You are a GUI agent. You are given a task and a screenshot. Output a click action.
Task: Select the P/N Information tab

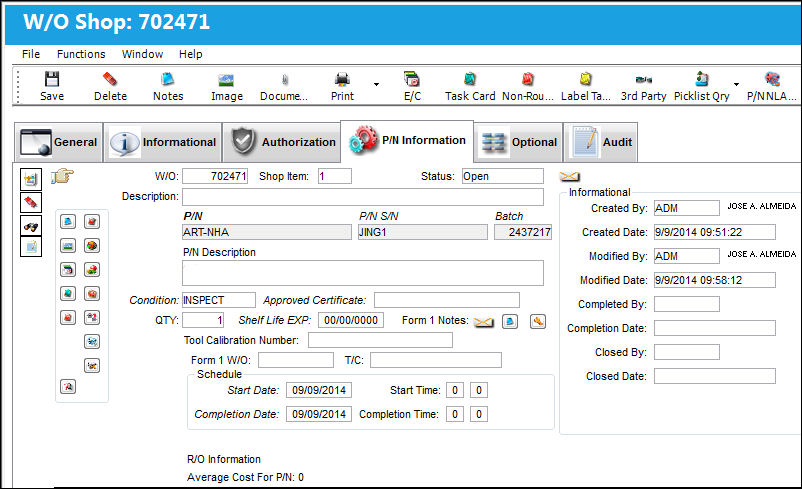[x=407, y=141]
